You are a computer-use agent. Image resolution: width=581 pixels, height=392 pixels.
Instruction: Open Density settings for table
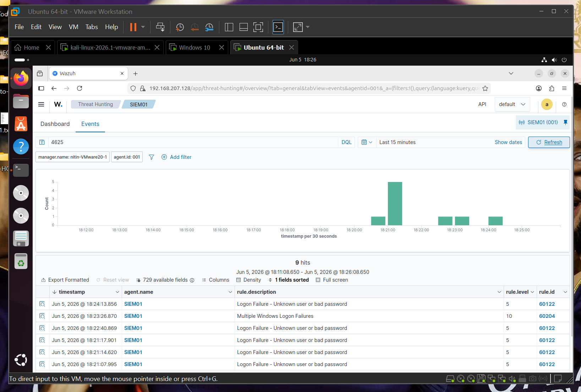tap(248, 280)
